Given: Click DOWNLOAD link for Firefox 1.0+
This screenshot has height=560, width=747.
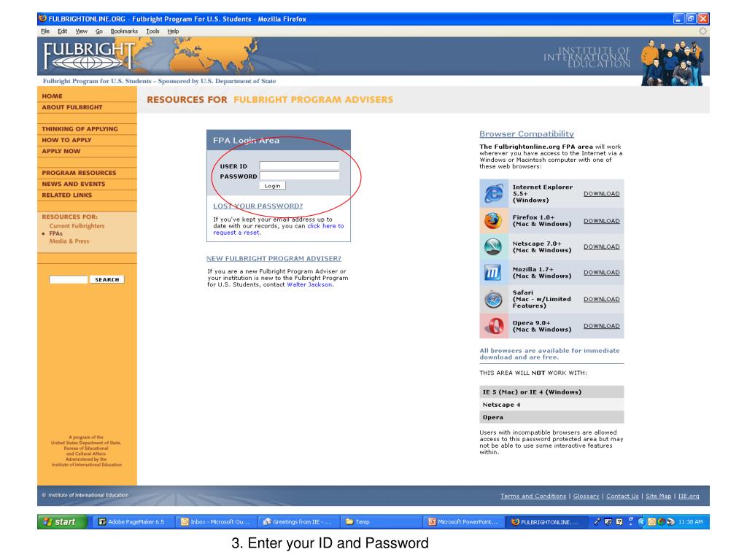Looking at the screenshot, I should pos(602,221).
